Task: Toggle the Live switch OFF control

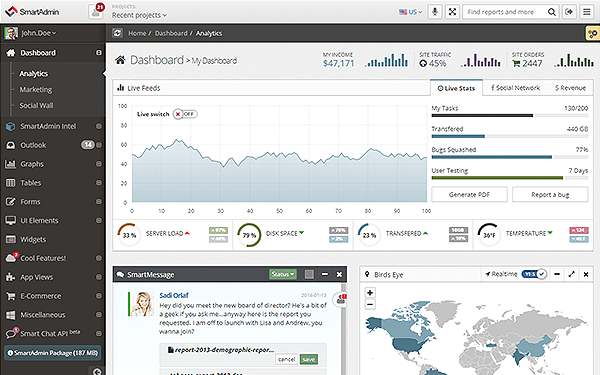Action: point(185,114)
